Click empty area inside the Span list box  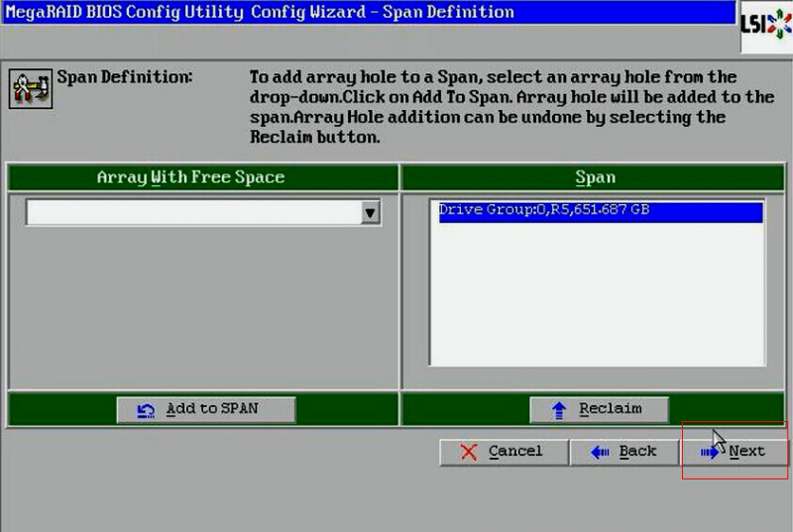tap(595, 297)
